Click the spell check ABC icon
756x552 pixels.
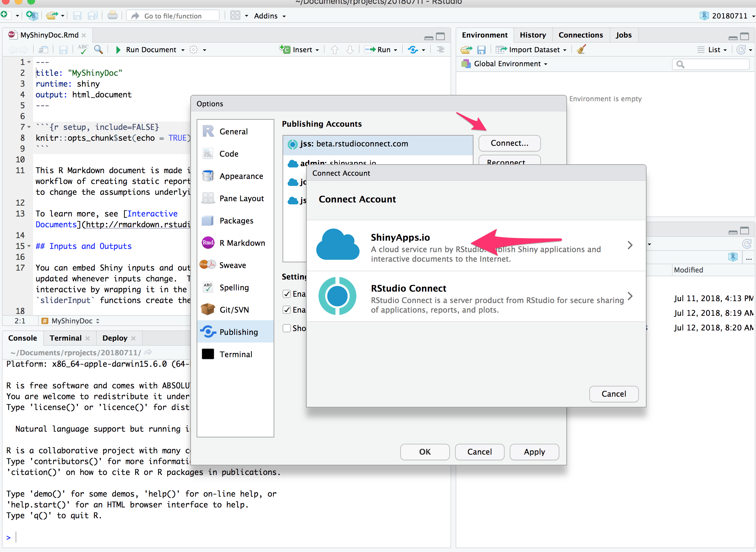pyautogui.click(x=82, y=50)
